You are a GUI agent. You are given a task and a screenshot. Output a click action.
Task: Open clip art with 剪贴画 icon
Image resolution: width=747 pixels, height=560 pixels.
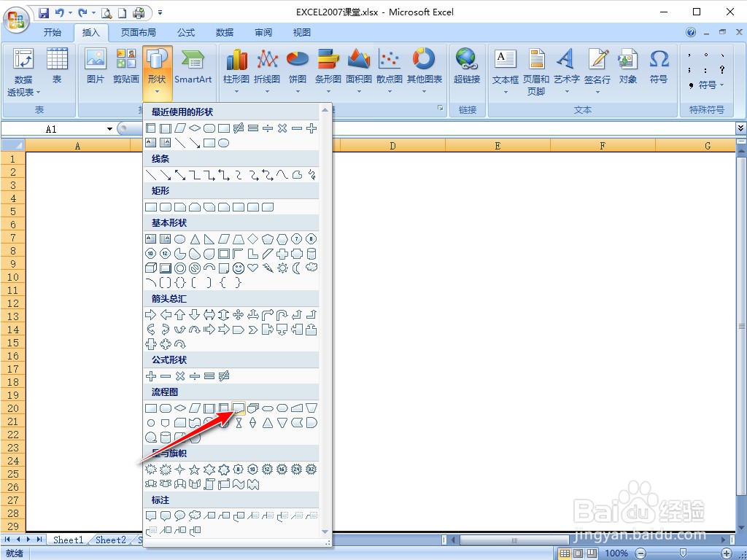(125, 66)
